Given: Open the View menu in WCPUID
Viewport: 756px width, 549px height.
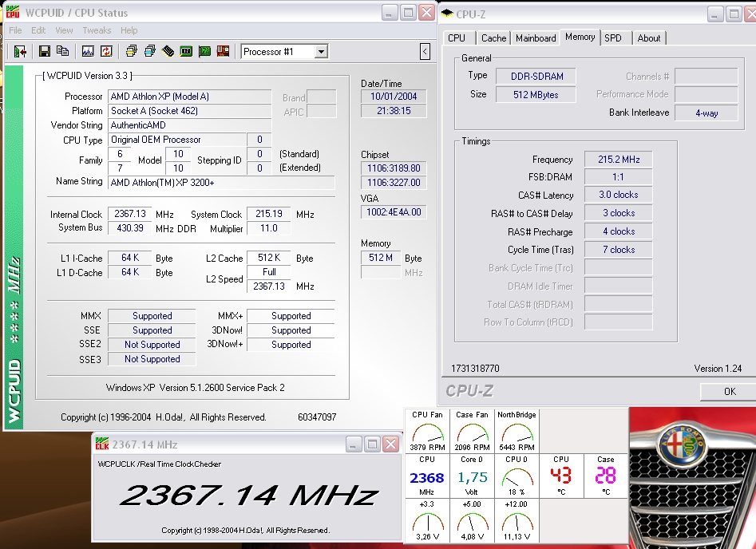Looking at the screenshot, I should click(x=63, y=30).
